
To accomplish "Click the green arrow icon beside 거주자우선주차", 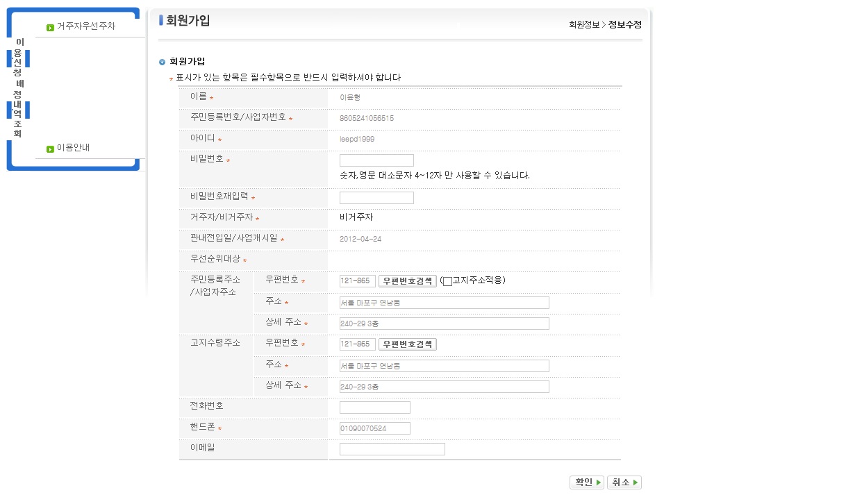I will [50, 28].
